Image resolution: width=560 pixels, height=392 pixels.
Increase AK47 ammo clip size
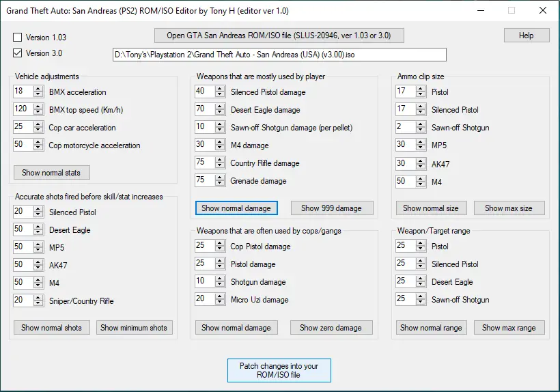point(421,160)
